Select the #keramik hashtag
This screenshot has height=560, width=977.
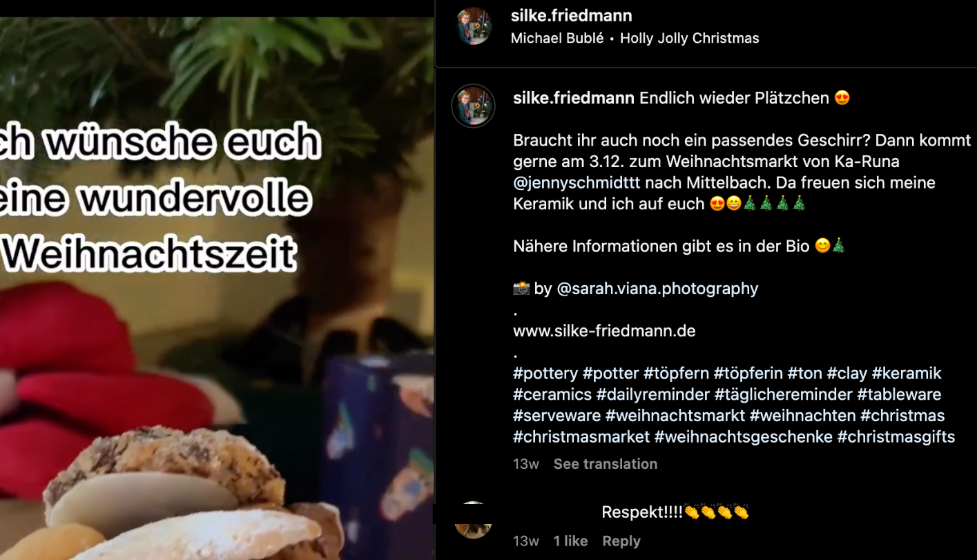pyautogui.click(x=907, y=374)
